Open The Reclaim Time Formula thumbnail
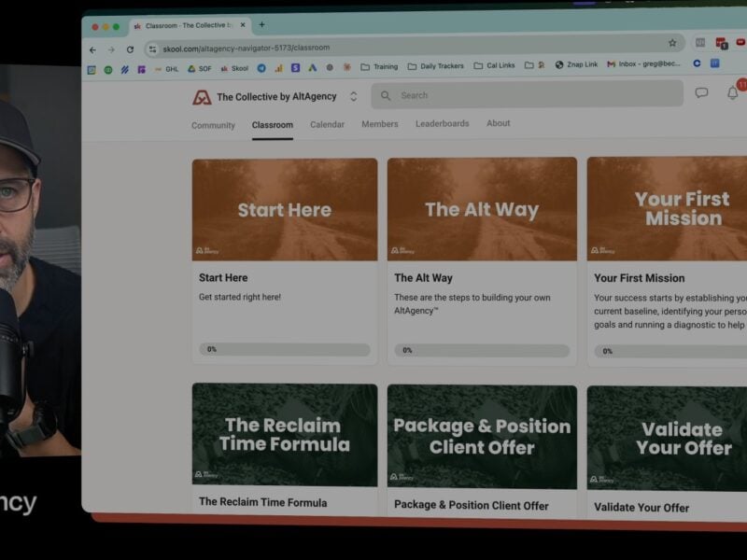This screenshot has height=560, width=747. click(285, 435)
